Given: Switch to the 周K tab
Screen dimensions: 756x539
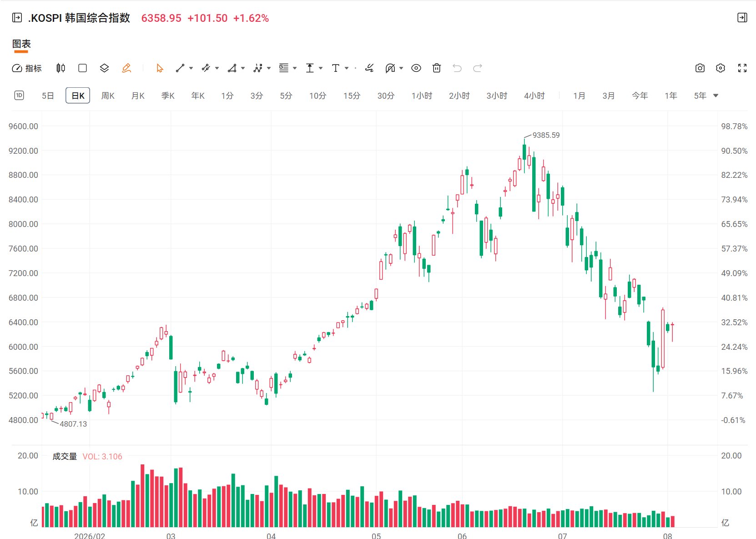Looking at the screenshot, I should [108, 96].
